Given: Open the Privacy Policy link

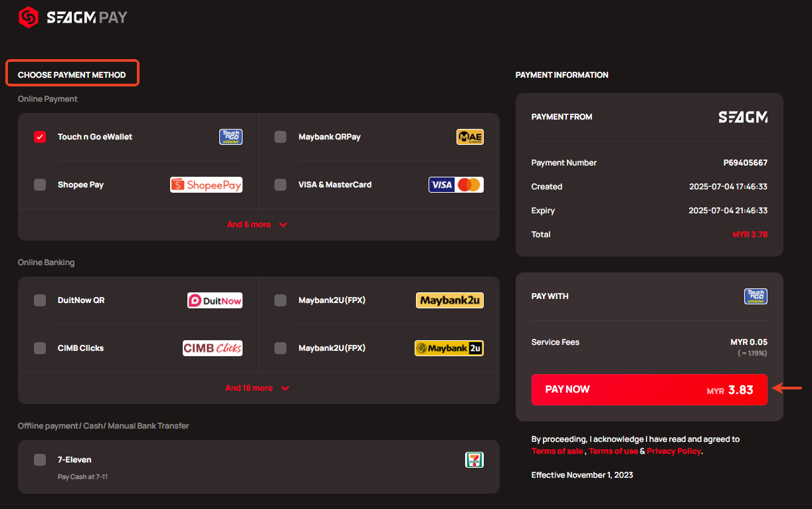Looking at the screenshot, I should pyautogui.click(x=674, y=451).
